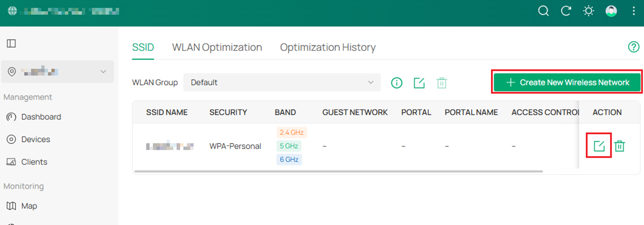Viewport: 644px width, 225px height.
Task: Click the WLAN Group label
Action: (155, 82)
